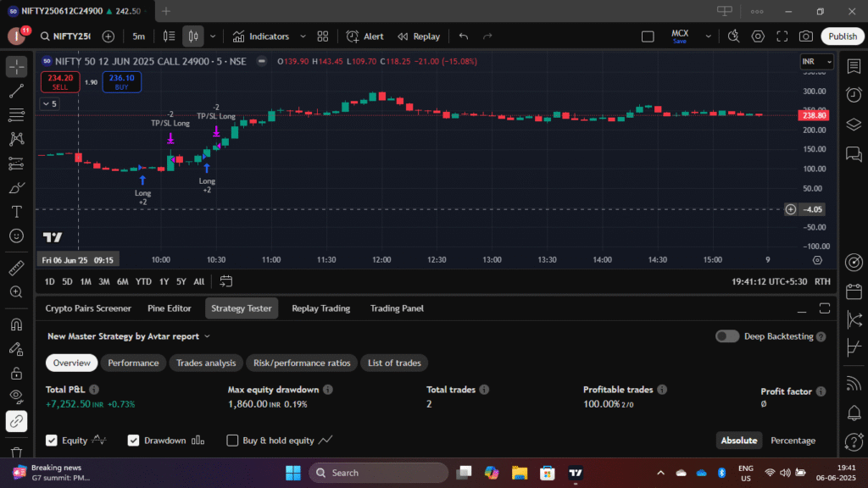Open the chats panel

click(854, 154)
